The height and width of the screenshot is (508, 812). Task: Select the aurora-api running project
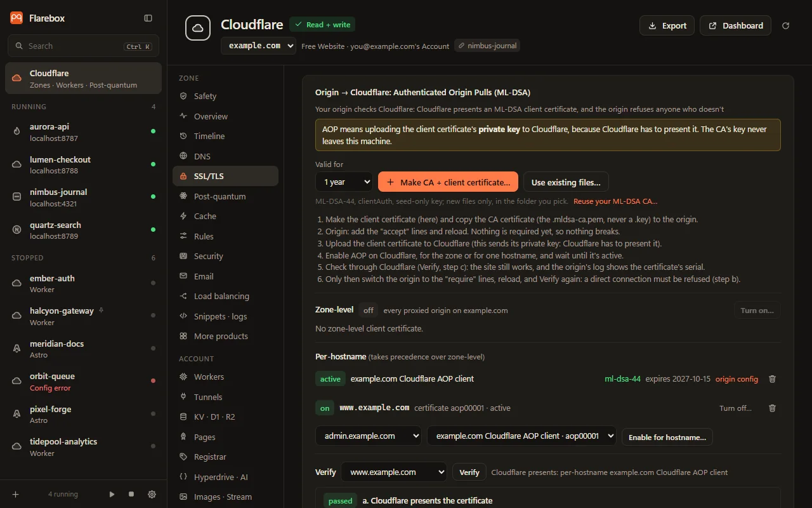83,132
